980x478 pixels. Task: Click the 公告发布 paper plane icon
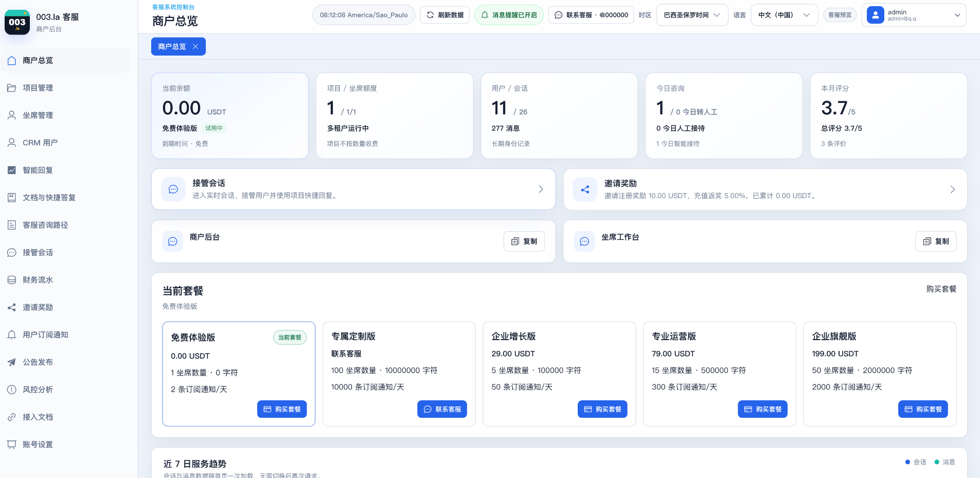[12, 362]
